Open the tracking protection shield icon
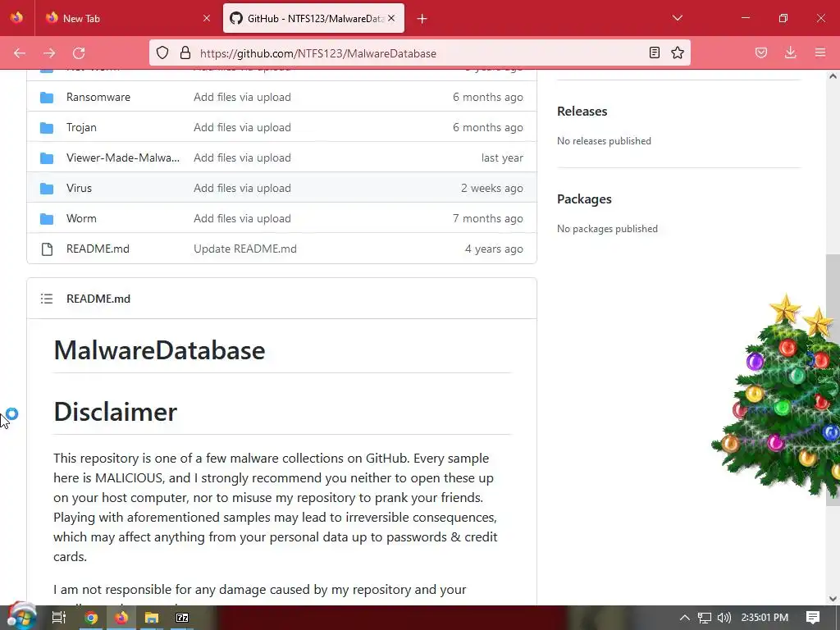This screenshot has width=840, height=630. tap(162, 52)
